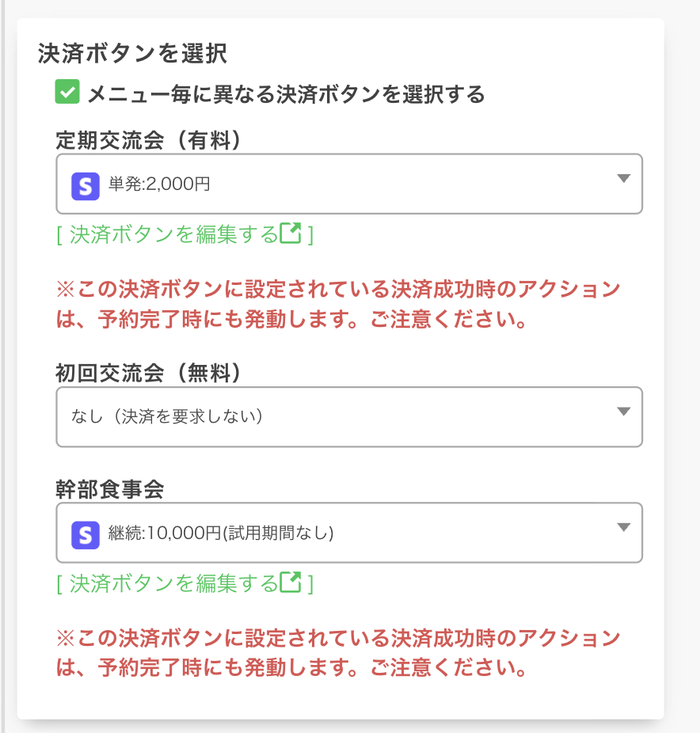Click external-link icon under 定期交流会 dropdown
The image size is (700, 733).
tap(291, 234)
